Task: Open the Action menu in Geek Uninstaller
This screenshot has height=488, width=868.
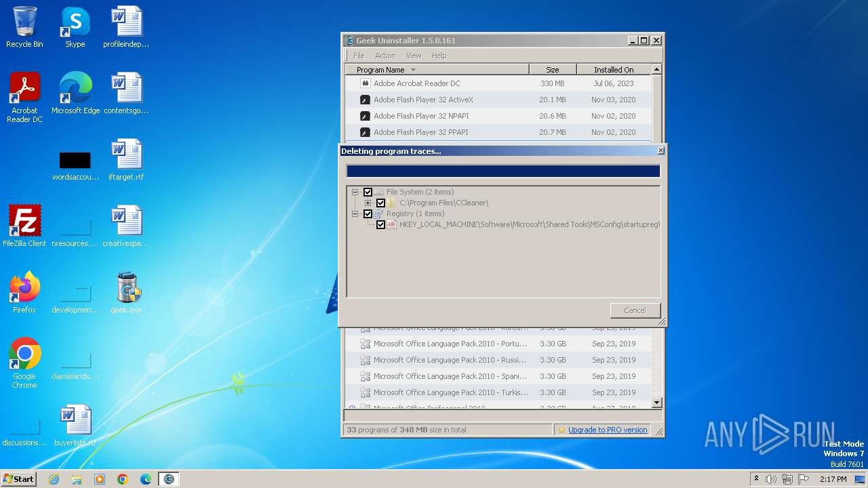Action: (385, 56)
